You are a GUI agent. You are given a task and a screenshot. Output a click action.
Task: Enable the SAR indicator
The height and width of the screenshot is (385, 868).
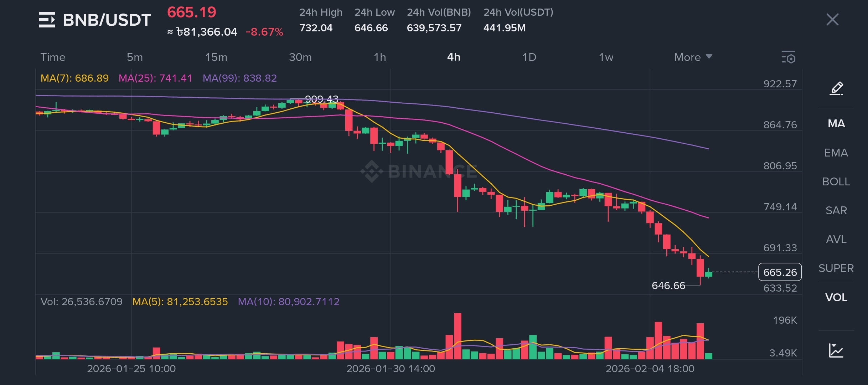pos(836,210)
